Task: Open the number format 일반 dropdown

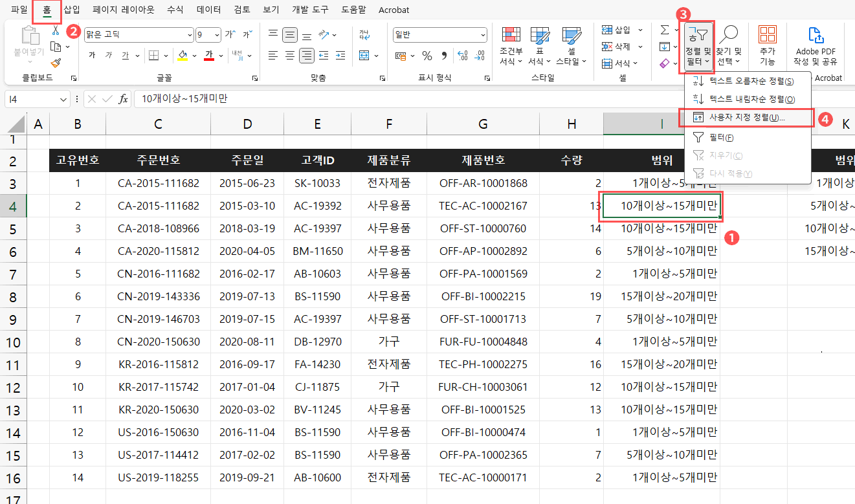Action: [x=483, y=35]
